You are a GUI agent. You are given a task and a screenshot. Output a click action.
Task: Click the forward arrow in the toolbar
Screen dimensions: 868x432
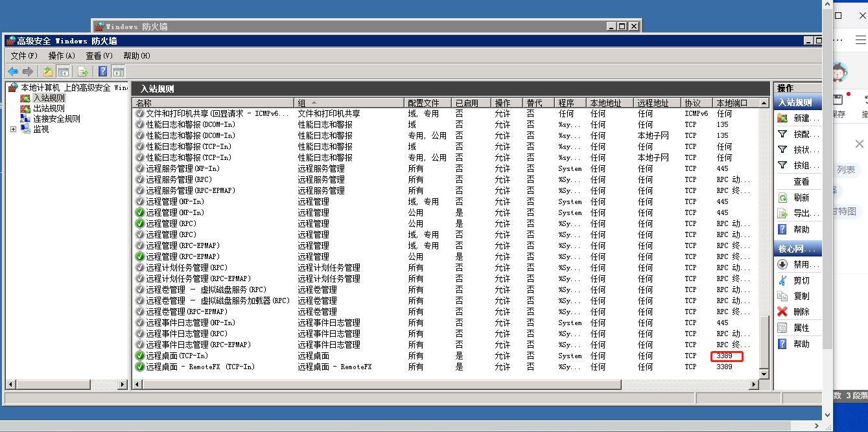tap(28, 71)
